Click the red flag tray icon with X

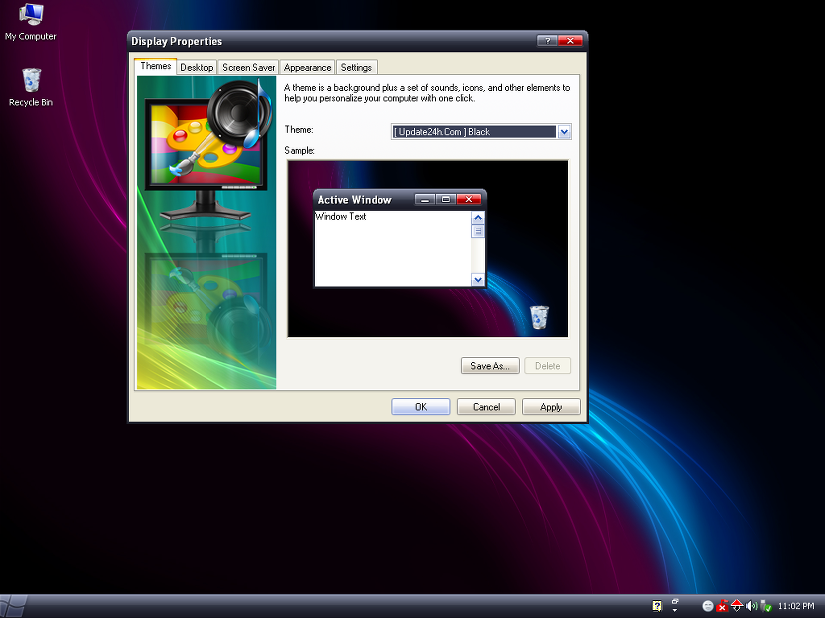(x=722, y=606)
